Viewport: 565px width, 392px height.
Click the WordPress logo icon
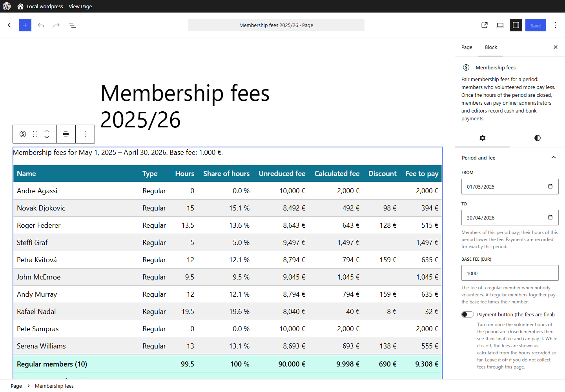(7, 6)
